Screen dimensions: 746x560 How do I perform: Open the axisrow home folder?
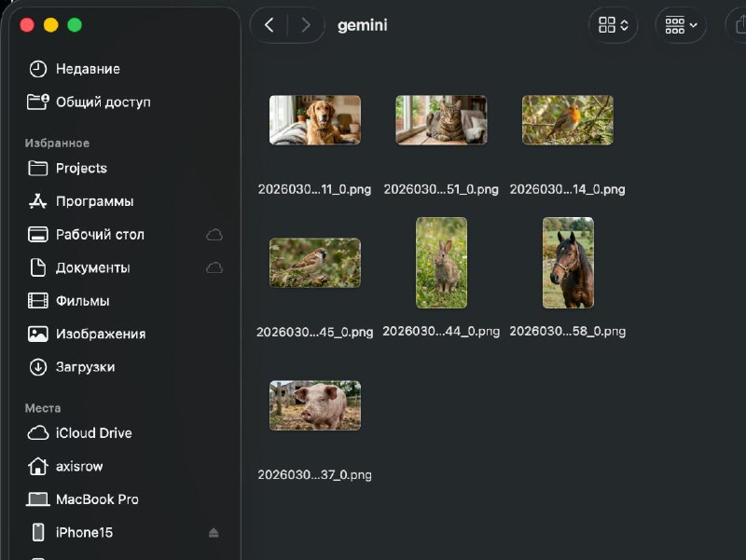[81, 466]
